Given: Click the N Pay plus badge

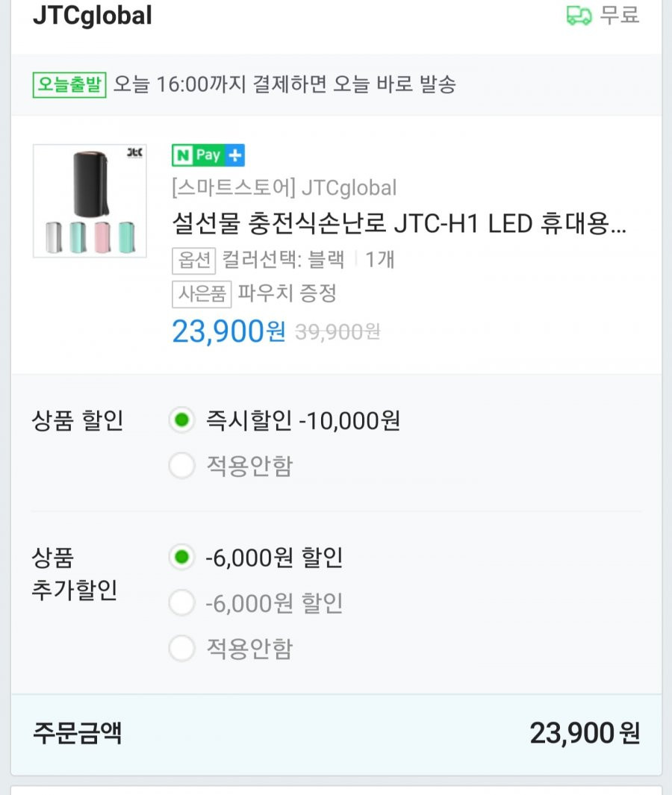Looking at the screenshot, I should pos(208,155).
